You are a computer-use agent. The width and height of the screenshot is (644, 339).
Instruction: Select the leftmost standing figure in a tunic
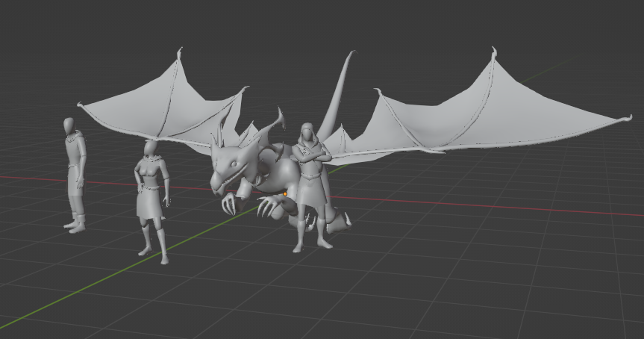coord(75,175)
